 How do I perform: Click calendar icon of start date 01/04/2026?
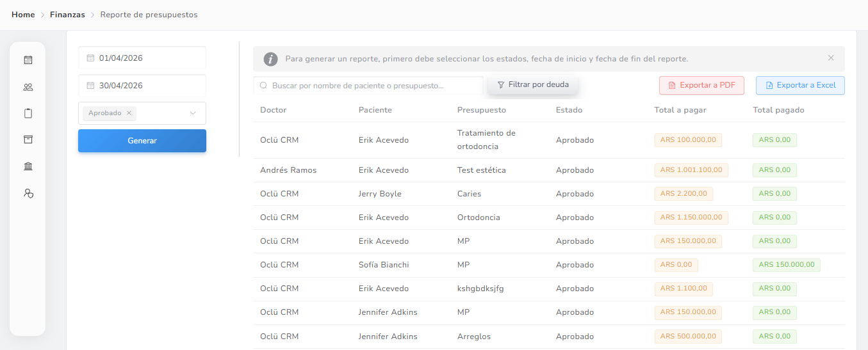(x=90, y=58)
